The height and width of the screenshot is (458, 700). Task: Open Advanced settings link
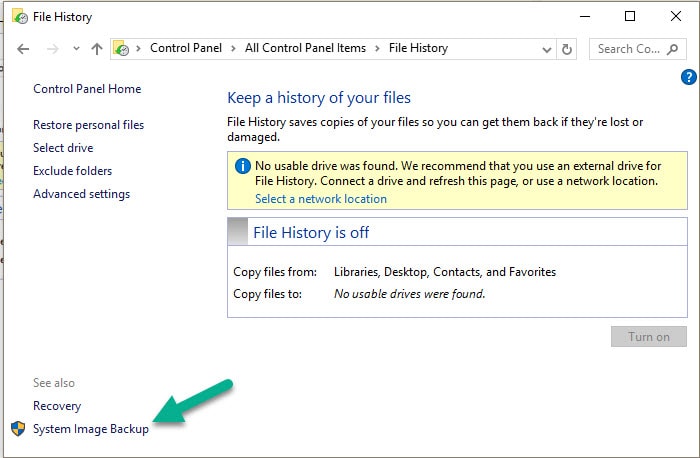(81, 194)
